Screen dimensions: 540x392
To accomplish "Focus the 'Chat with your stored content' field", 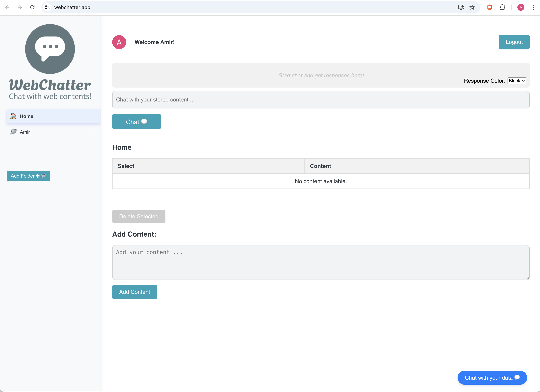I will pos(321,100).
